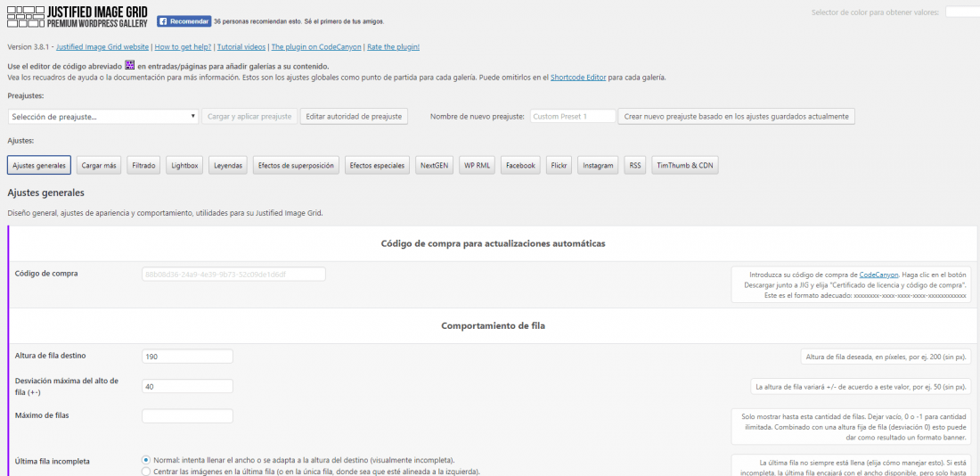Open the Facebook settings tab
980x476 pixels.
pos(520,166)
